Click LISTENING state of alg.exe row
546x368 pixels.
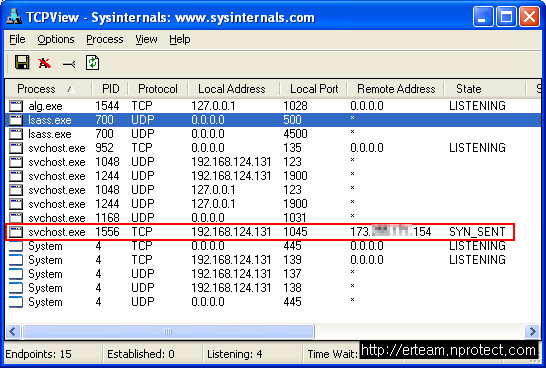477,106
